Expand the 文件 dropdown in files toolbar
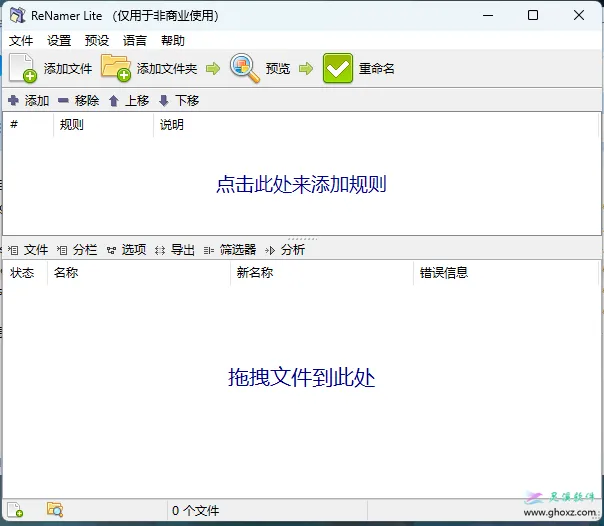Screen dimensions: 604x526 pos(28,250)
